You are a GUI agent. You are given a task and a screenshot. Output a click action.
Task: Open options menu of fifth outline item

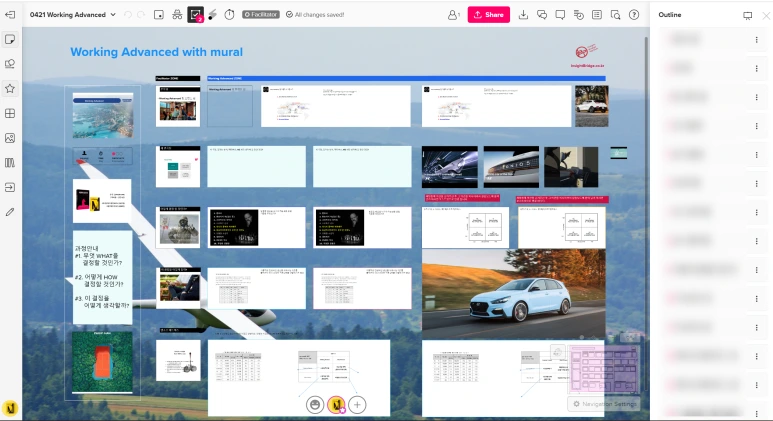pos(756,155)
